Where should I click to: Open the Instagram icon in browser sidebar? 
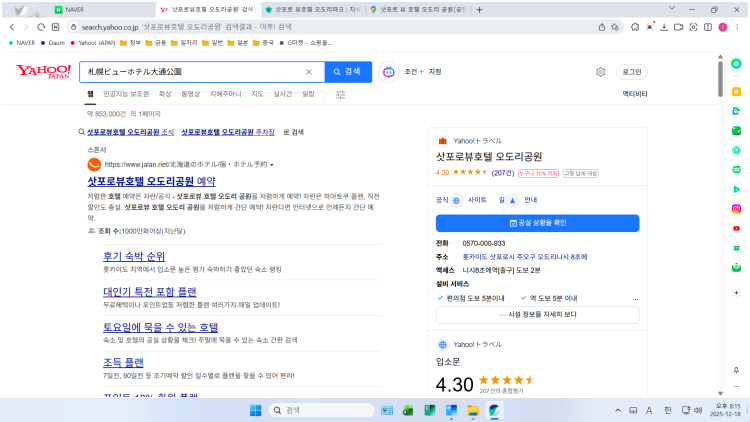coord(736,208)
